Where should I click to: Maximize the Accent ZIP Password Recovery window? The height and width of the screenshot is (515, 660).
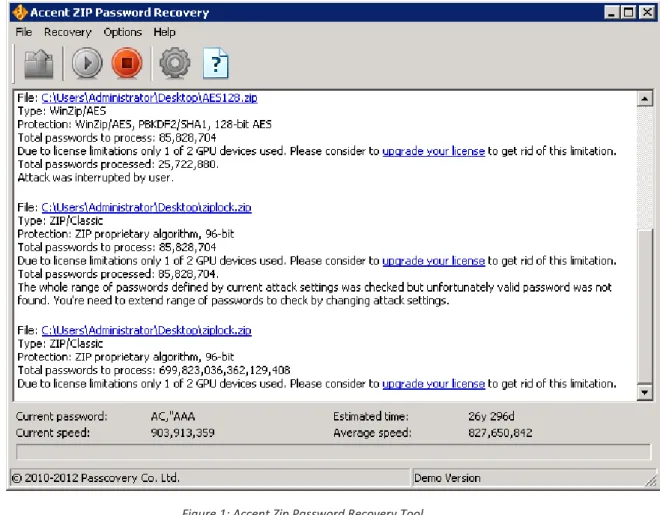tap(628, 12)
